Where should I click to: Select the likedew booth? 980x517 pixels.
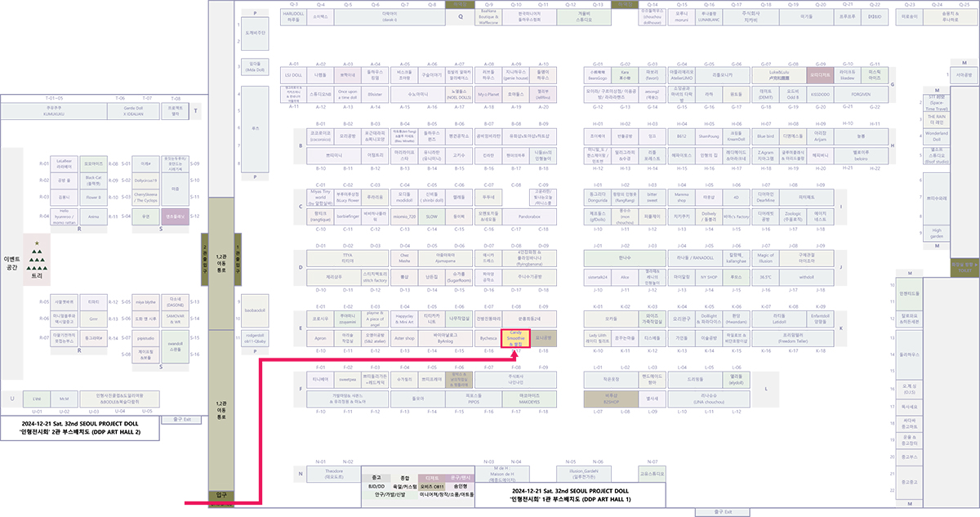pos(847,74)
